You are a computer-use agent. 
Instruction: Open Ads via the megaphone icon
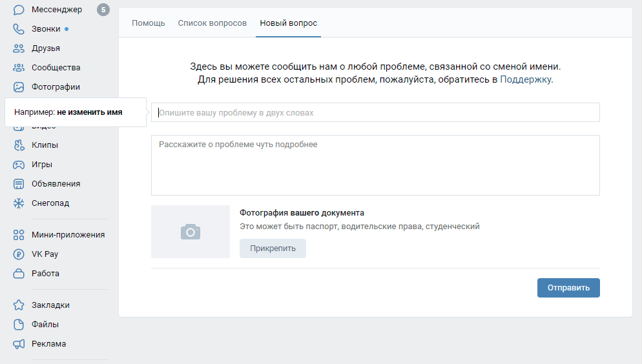tap(19, 344)
